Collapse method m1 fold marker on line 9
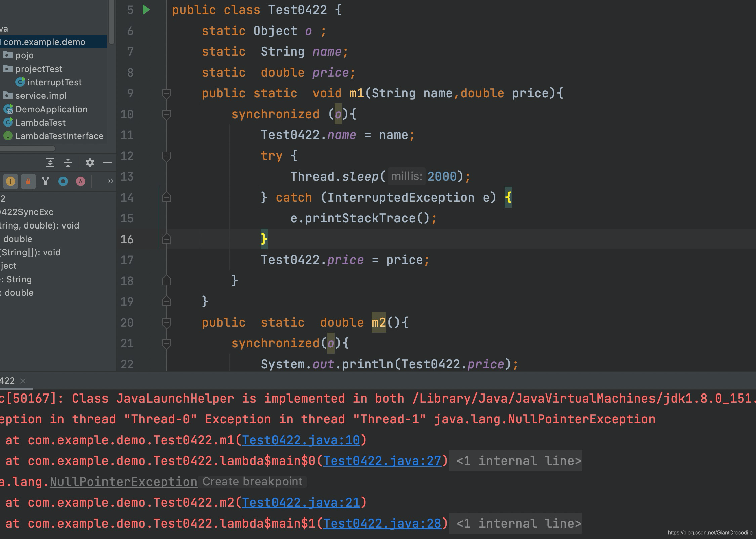Image resolution: width=756 pixels, height=539 pixels. pos(167,94)
